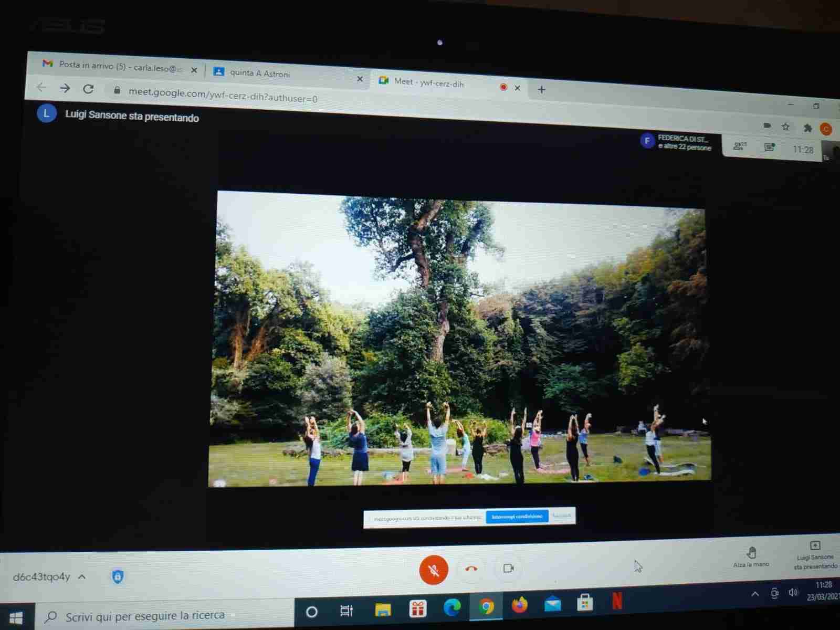Open the Chrome profile avatar

826,129
